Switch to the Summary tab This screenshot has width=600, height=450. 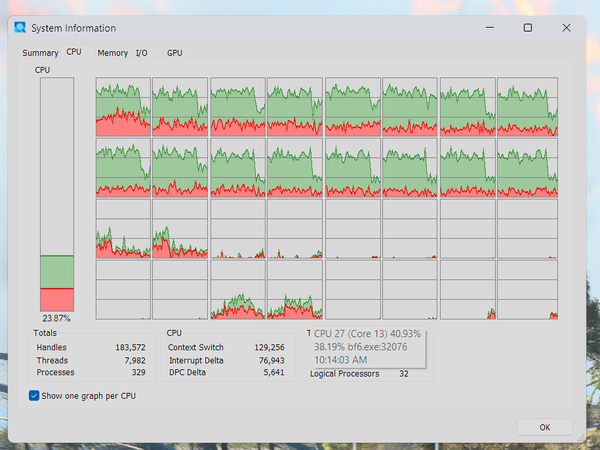tap(40, 53)
